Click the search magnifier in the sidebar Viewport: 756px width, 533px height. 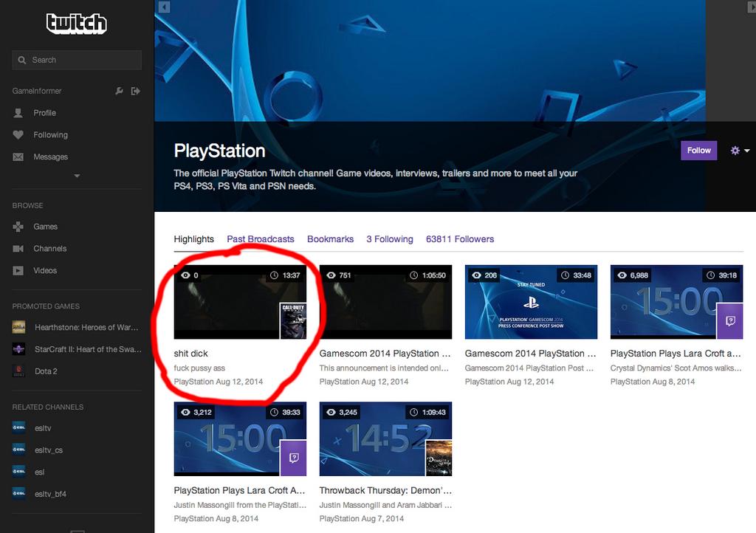23,60
